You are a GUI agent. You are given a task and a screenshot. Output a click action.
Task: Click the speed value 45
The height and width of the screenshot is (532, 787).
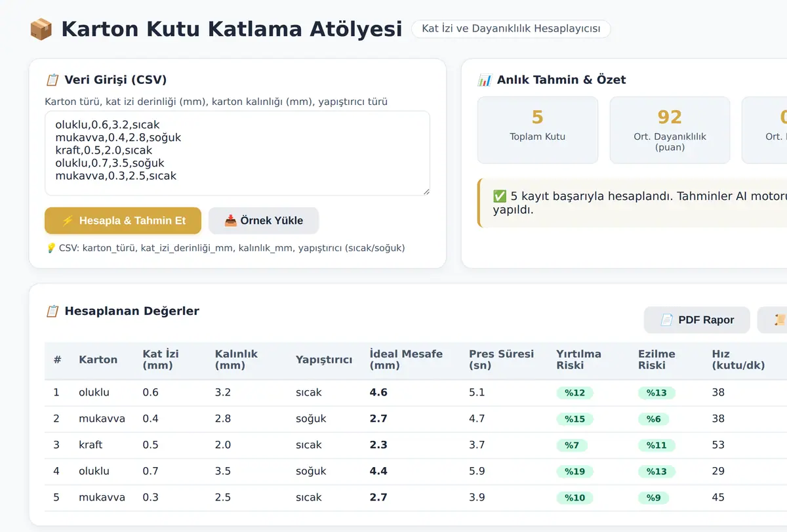[x=718, y=497]
